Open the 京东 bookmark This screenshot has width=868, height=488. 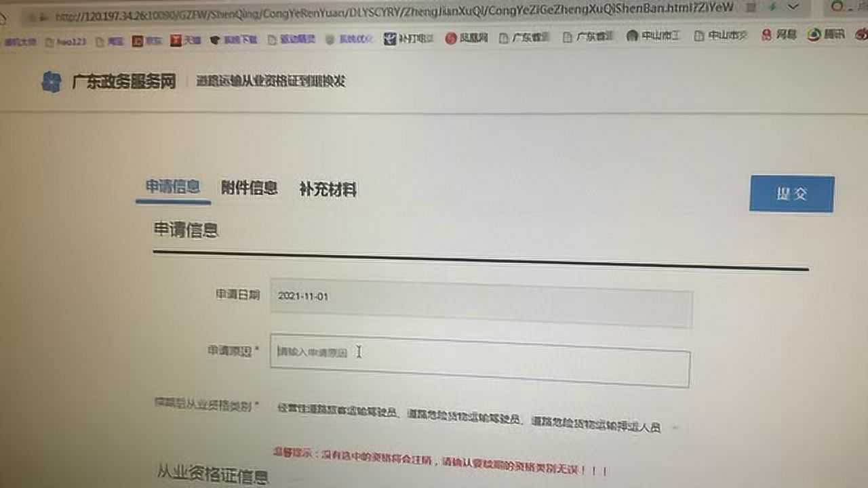click(x=147, y=41)
